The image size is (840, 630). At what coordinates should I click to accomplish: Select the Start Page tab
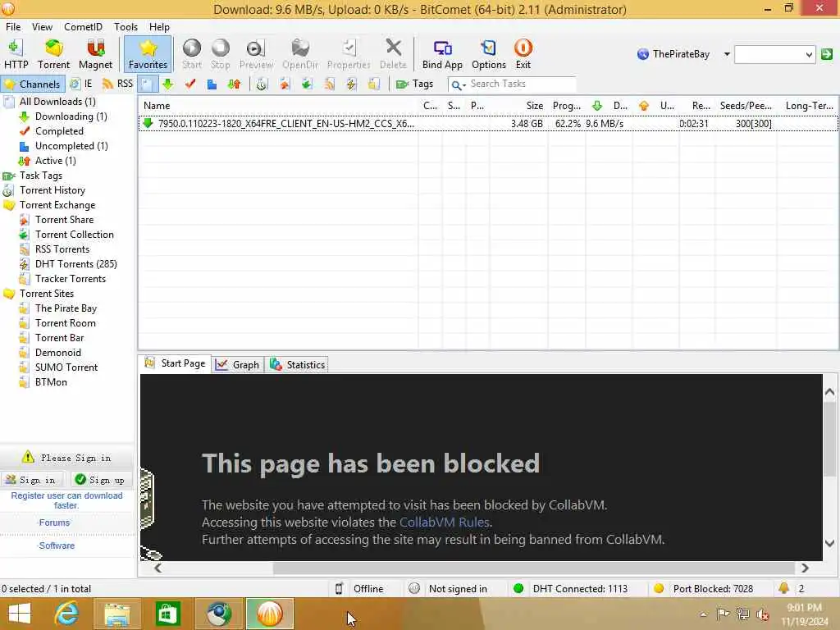[x=175, y=363]
